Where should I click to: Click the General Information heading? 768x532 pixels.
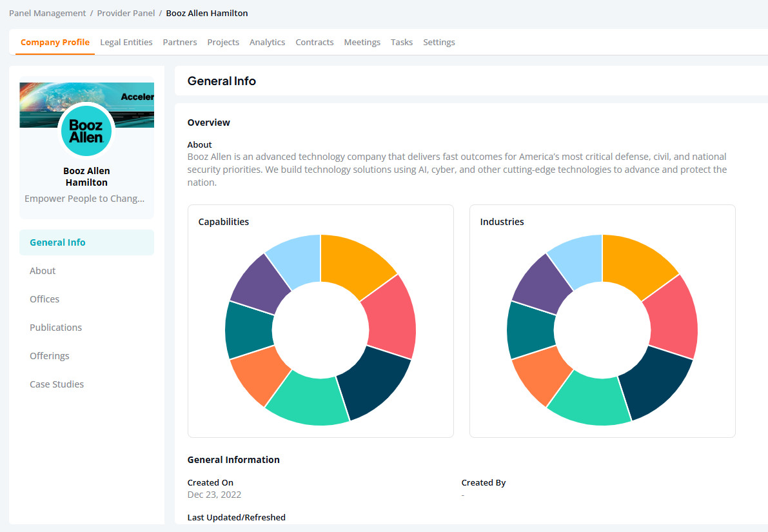233,460
